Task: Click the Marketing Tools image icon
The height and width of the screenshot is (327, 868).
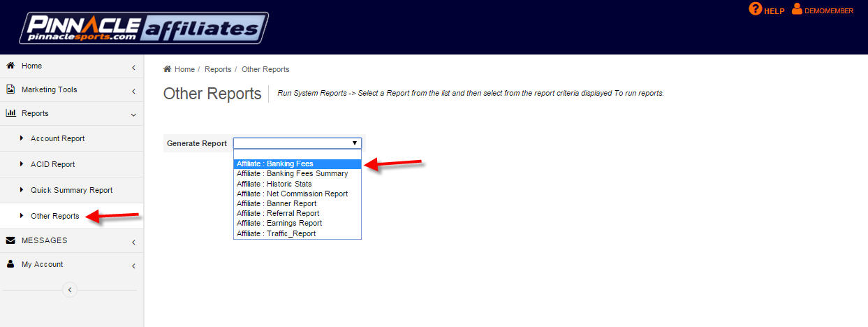Action: tap(10, 89)
